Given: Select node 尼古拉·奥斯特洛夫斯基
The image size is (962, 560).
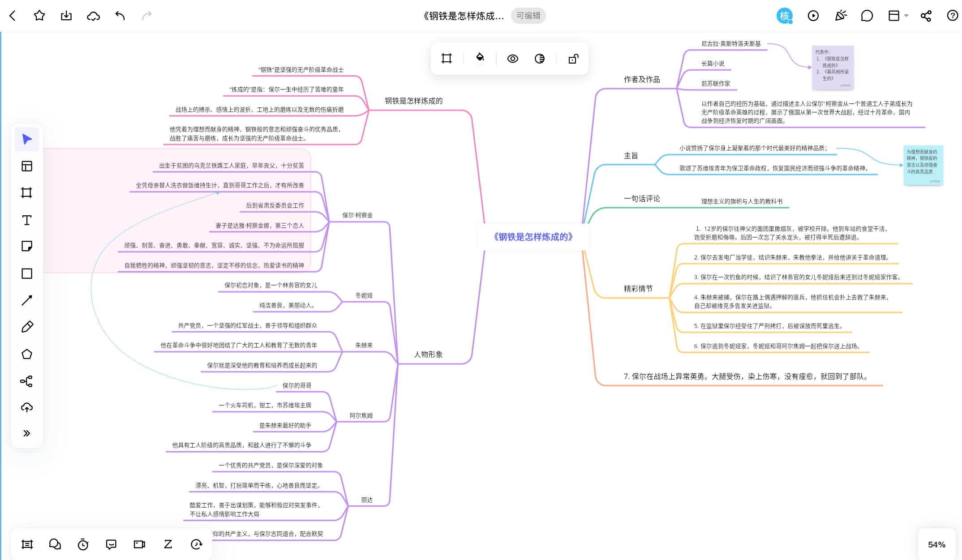Looking at the screenshot, I should pos(731,44).
